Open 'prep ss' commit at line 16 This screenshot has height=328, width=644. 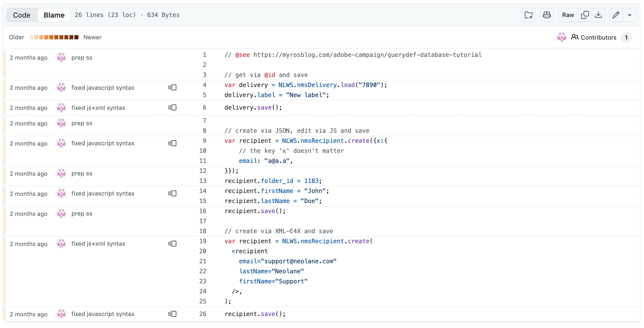coord(82,214)
